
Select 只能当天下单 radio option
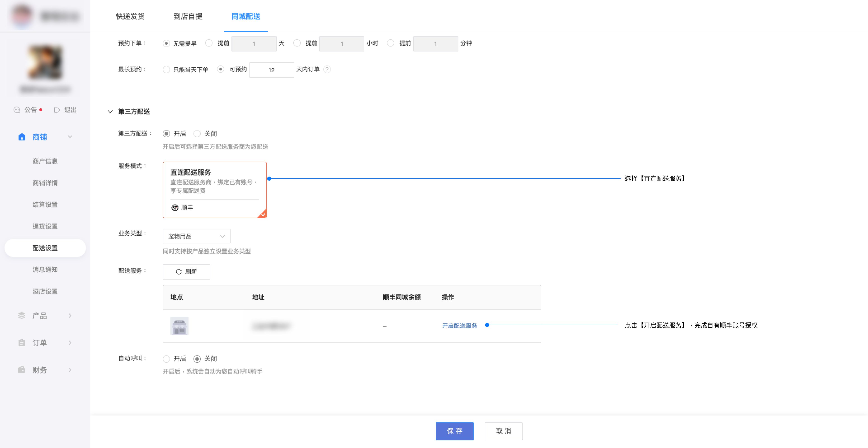coord(166,70)
